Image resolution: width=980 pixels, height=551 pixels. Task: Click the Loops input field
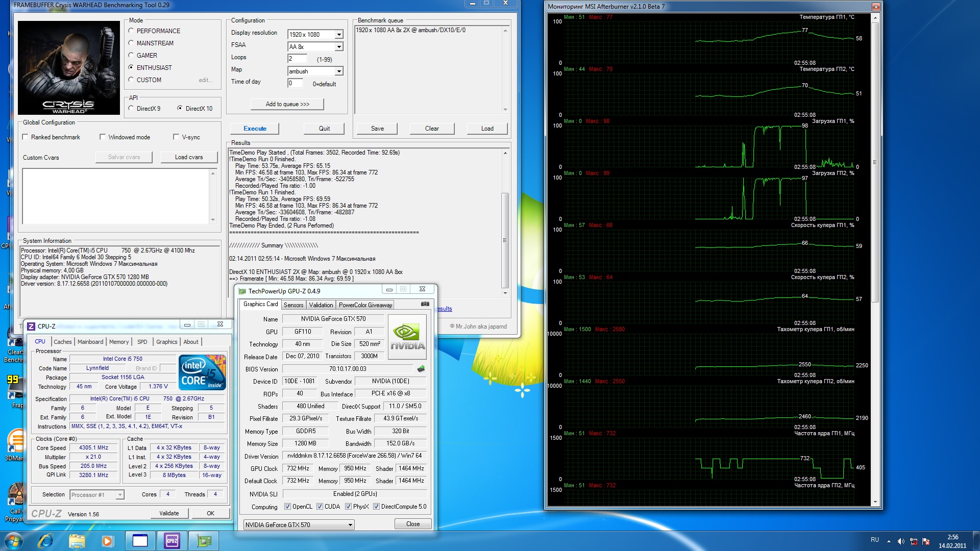(x=298, y=59)
